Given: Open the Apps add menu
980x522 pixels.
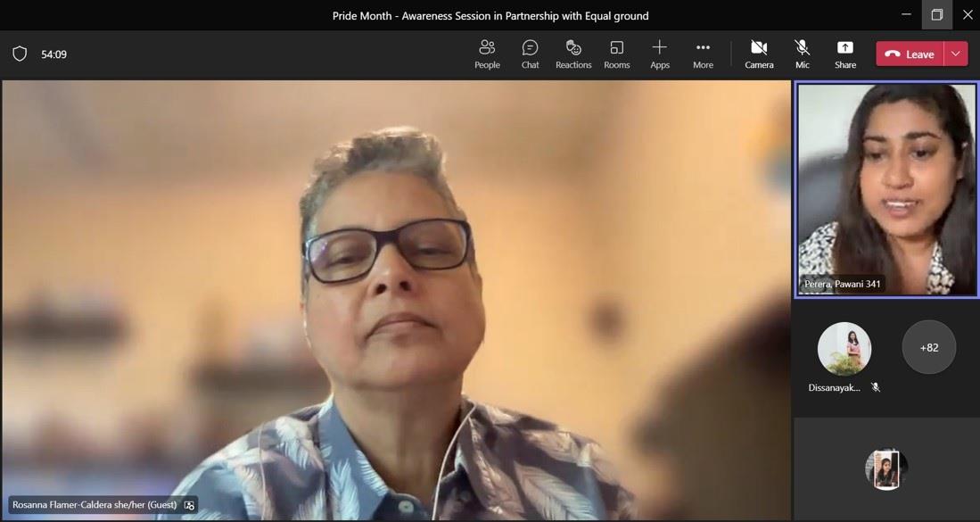Looking at the screenshot, I should point(660,54).
